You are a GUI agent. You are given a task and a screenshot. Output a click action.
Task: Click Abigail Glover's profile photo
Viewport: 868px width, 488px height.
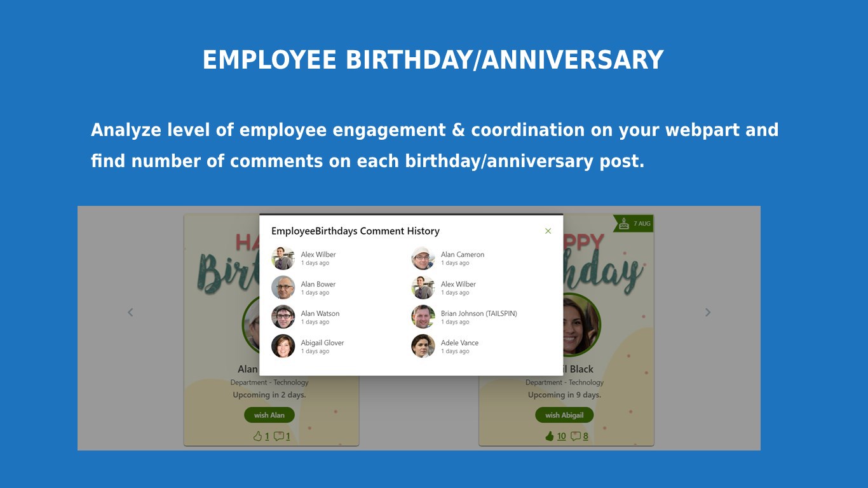click(283, 346)
